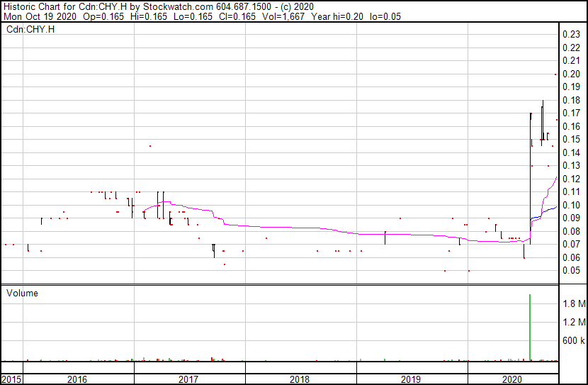Select the 2016 year label on timeline
This screenshot has width=588, height=385.
pos(77,379)
